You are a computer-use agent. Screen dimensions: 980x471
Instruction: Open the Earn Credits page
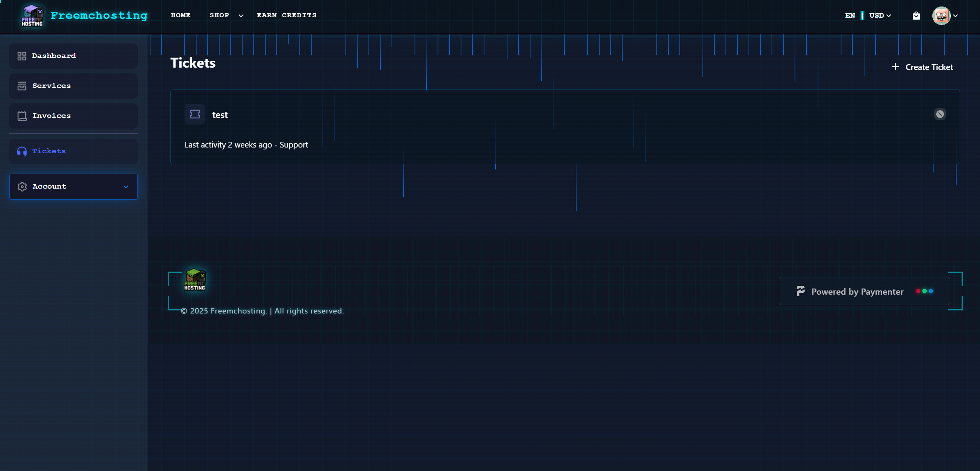point(286,15)
